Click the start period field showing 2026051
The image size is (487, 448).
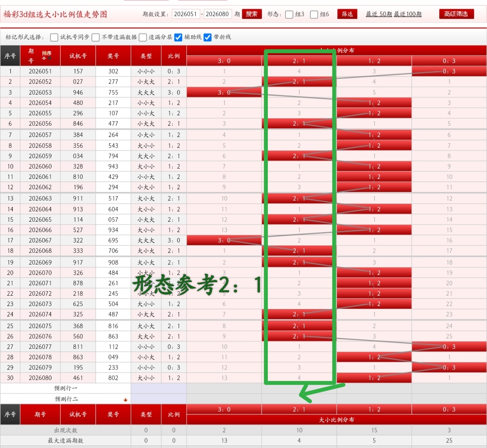[x=186, y=14]
